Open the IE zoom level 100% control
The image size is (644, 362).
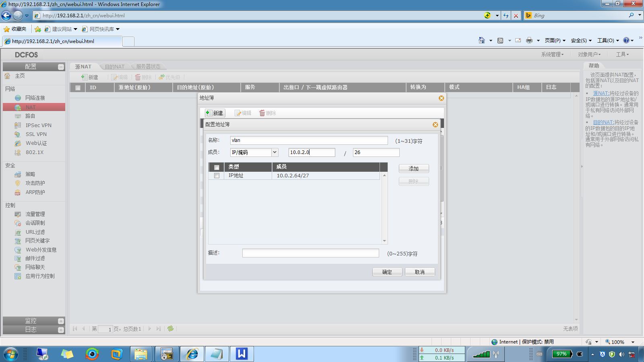click(x=620, y=342)
